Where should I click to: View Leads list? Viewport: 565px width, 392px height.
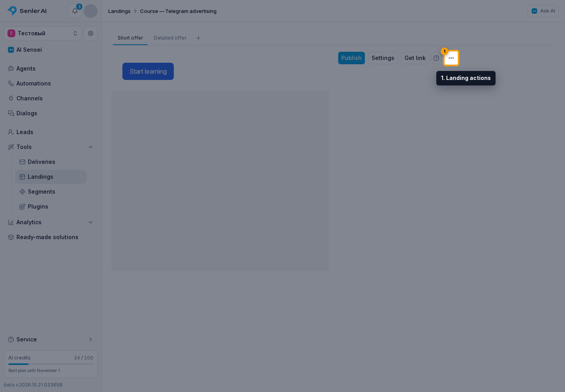tap(51, 132)
